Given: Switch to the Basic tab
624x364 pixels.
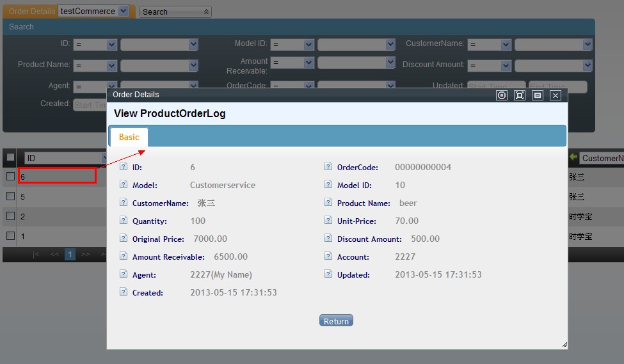Looking at the screenshot, I should point(129,138).
